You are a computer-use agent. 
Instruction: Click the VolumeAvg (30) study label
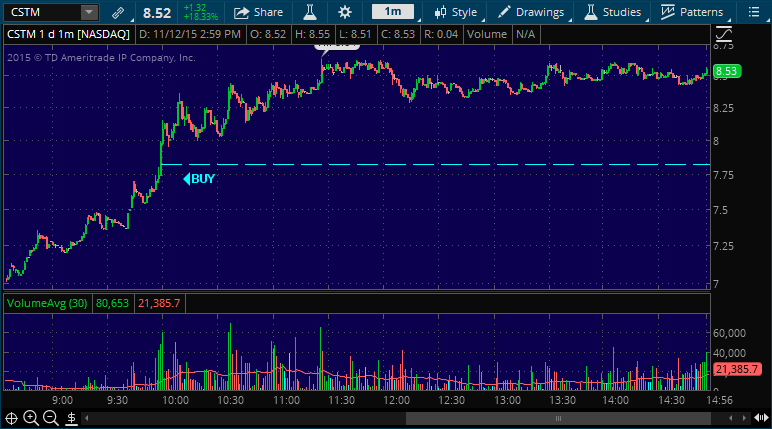click(x=47, y=303)
